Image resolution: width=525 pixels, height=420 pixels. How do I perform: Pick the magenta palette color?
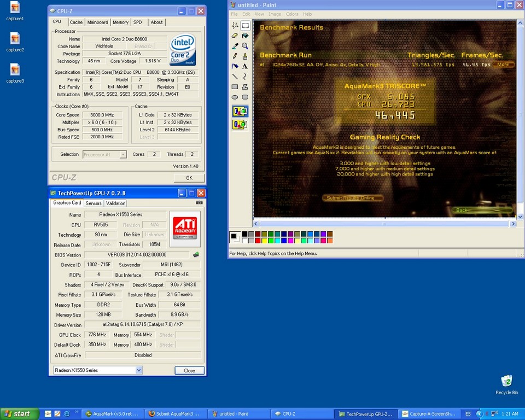tap(290, 240)
